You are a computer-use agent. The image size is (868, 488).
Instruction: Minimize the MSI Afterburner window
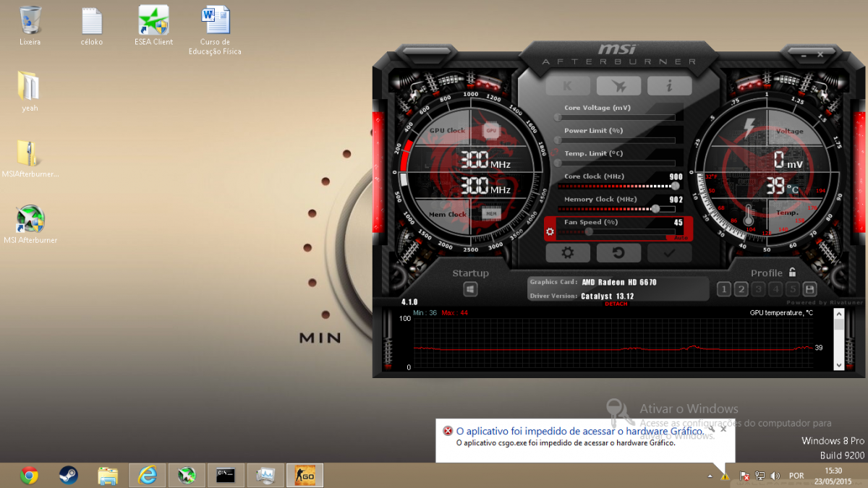tap(803, 54)
